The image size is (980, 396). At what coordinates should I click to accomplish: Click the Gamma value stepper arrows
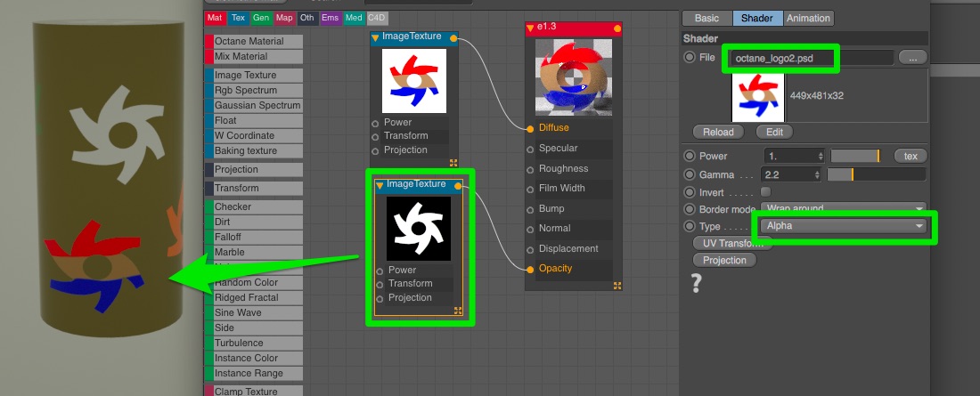coord(817,175)
